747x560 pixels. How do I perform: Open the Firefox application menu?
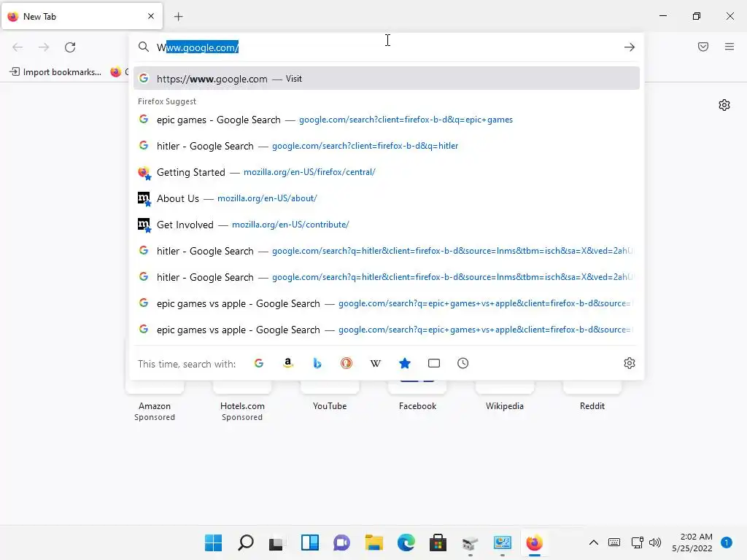(x=729, y=47)
